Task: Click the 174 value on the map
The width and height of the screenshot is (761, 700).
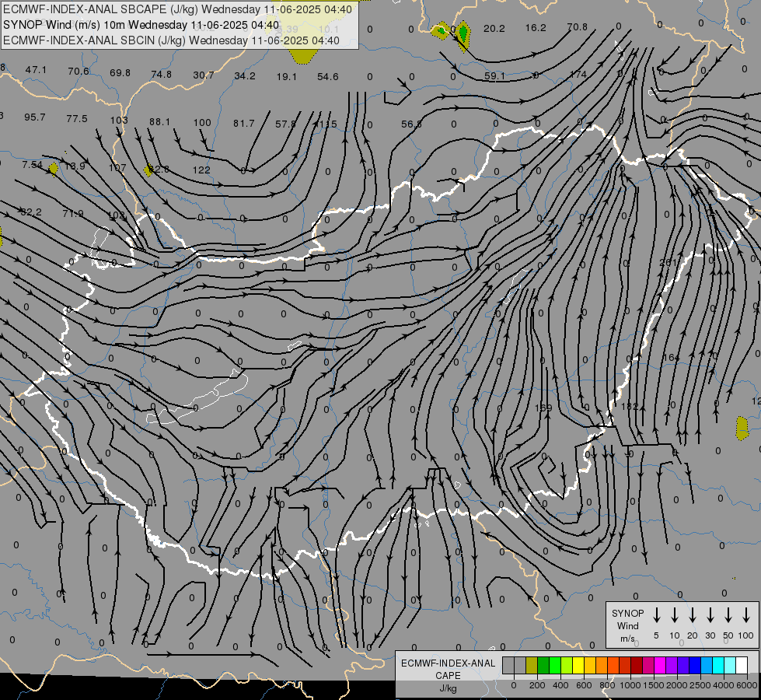Action: [578, 75]
